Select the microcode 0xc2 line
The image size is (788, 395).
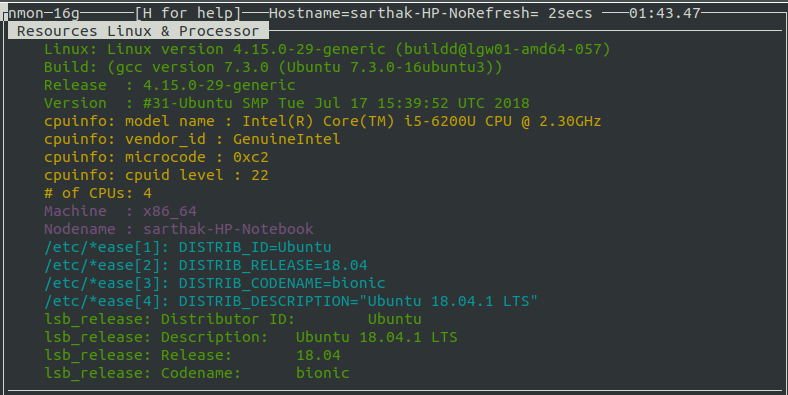tap(156, 157)
